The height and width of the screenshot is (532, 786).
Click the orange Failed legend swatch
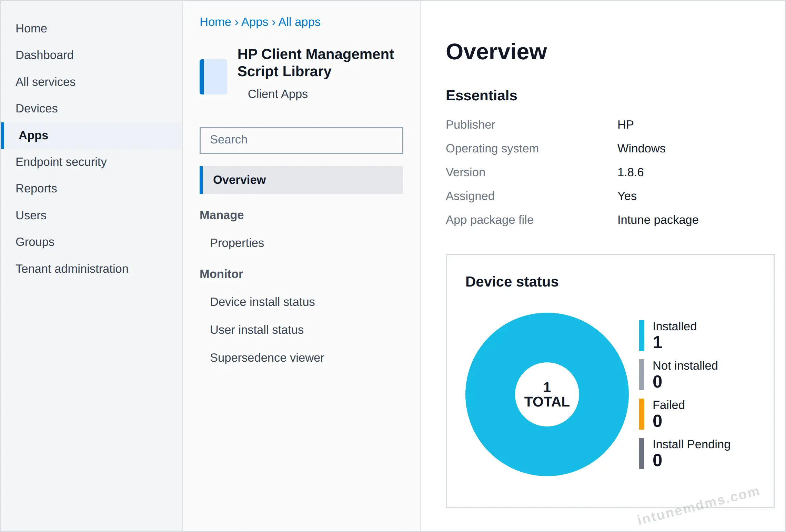tap(642, 414)
